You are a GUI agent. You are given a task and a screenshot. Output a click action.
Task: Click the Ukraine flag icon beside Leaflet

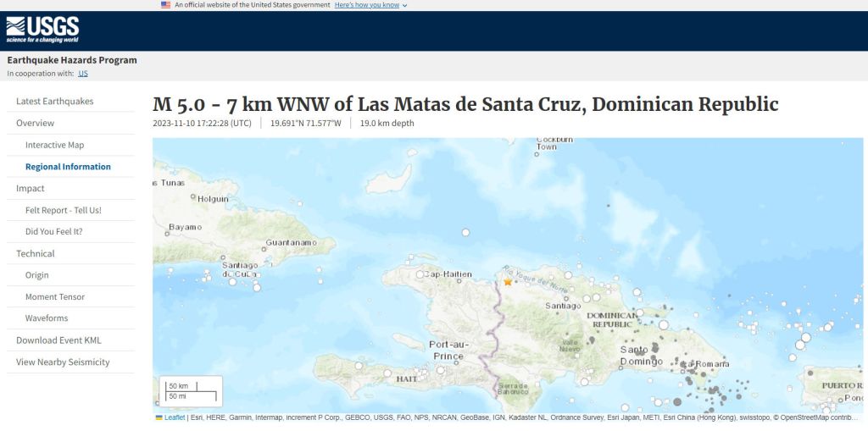click(x=159, y=417)
